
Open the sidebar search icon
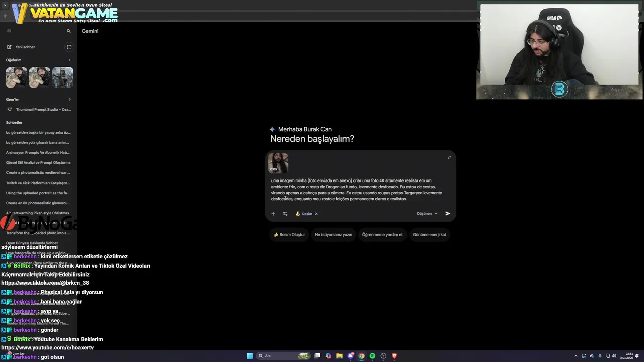[x=69, y=31]
